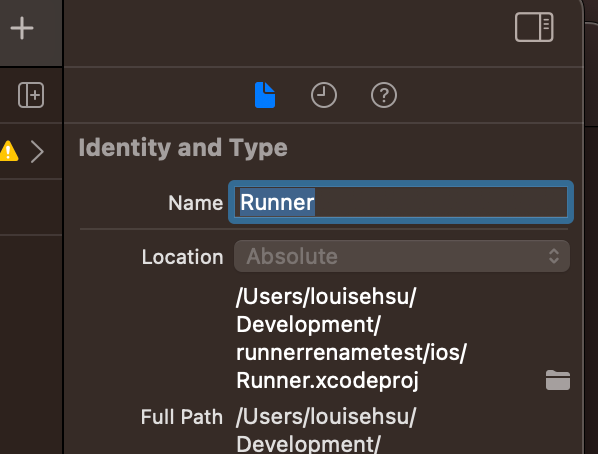598x454 pixels.
Task: Click the yellow warning triangle icon
Action: coord(8,151)
